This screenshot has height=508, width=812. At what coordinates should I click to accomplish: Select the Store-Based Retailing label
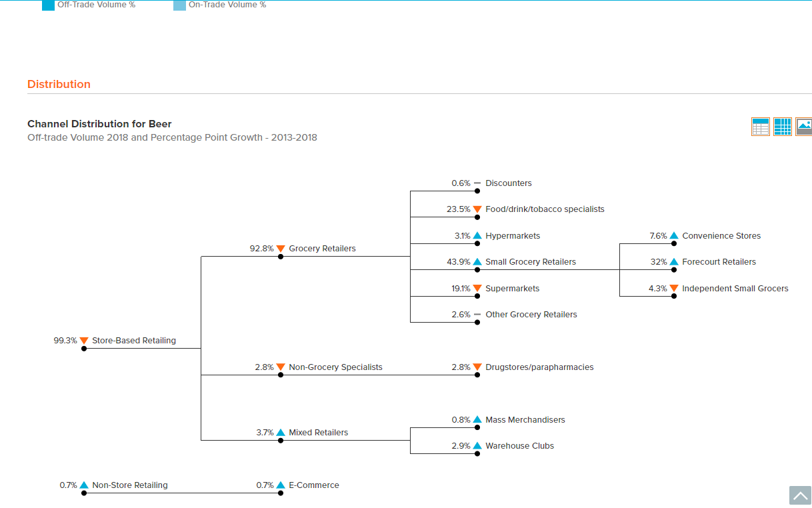[134, 341]
